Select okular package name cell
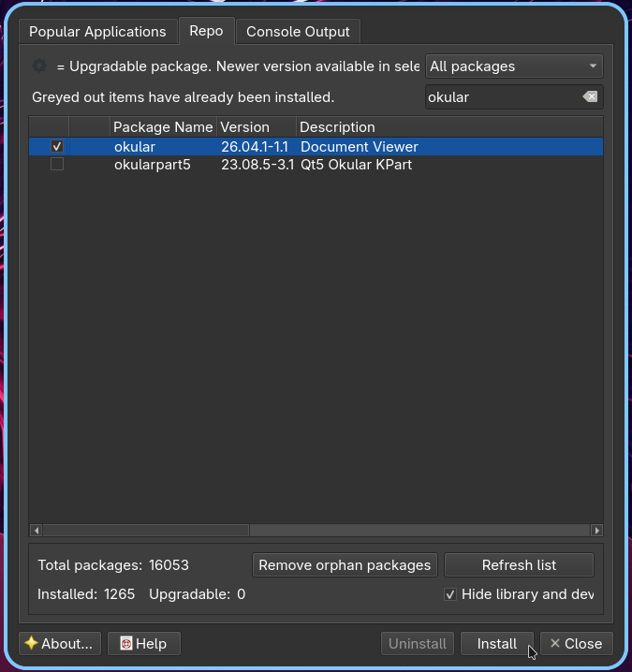 point(135,147)
